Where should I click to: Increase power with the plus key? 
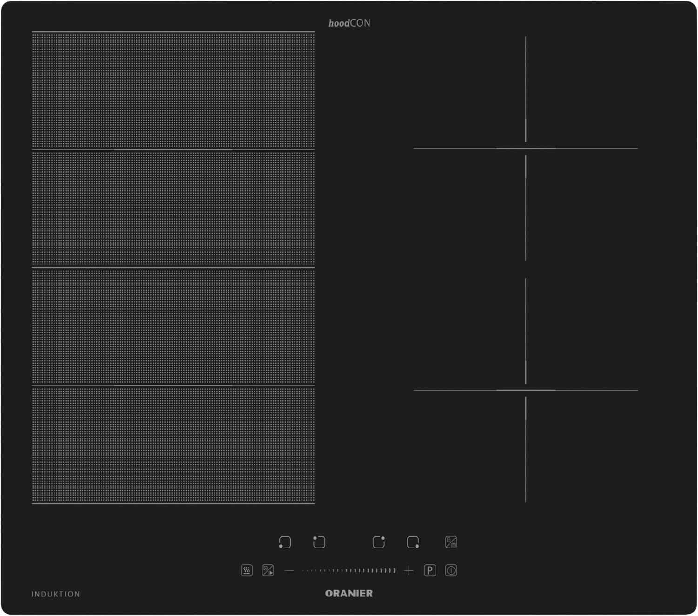click(x=409, y=570)
